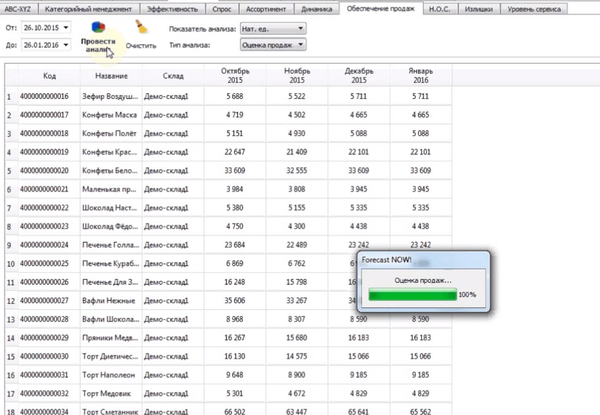Click the Ноябрь 2015 column header
The width and height of the screenshot is (600, 415).
297,76
